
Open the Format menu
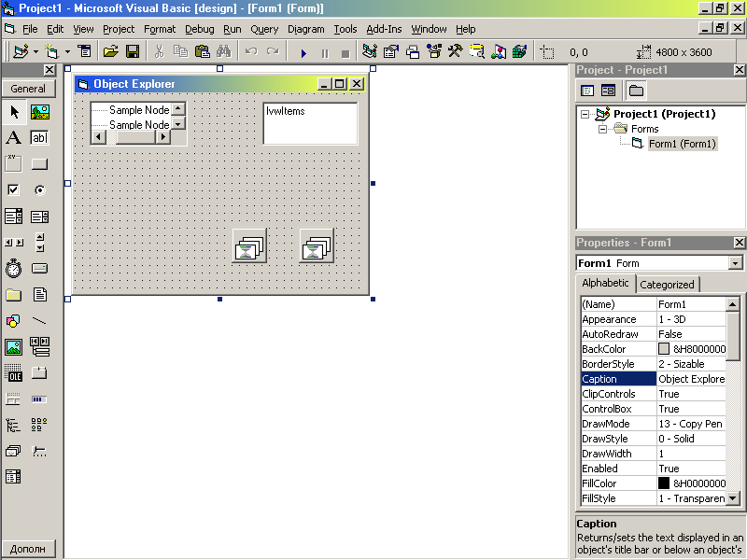160,29
